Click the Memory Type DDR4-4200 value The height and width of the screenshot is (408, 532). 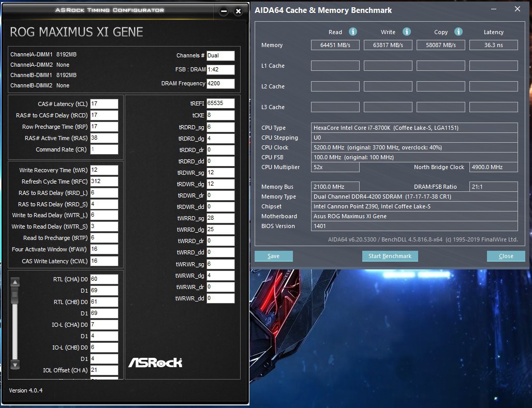click(415, 197)
